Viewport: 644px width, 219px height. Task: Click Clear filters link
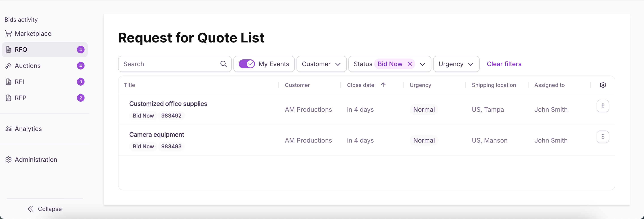pos(504,64)
